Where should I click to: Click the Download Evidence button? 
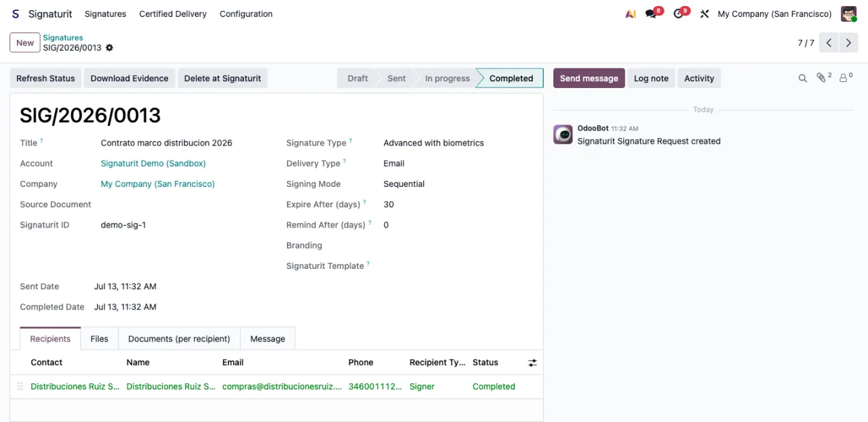click(130, 79)
